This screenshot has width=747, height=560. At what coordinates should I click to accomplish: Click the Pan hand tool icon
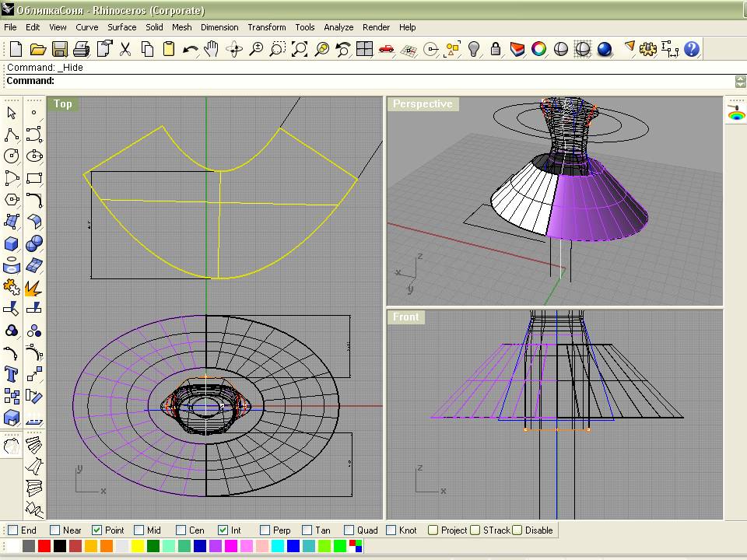click(211, 49)
